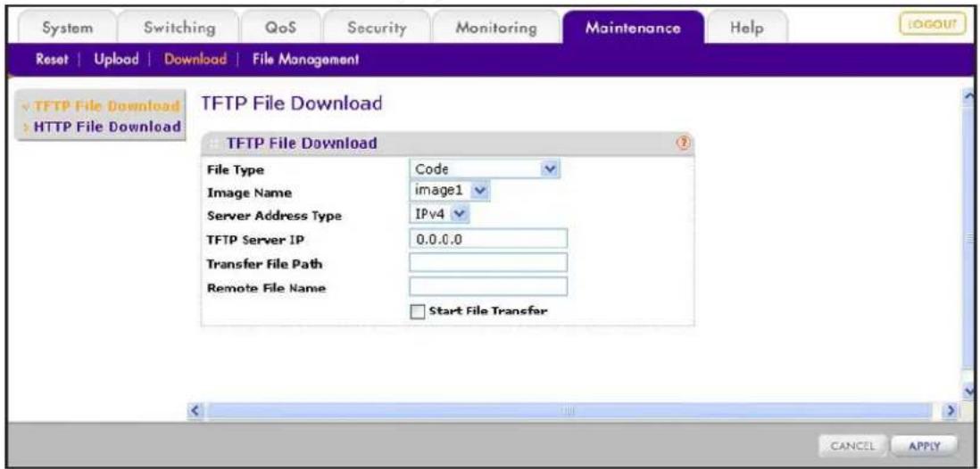Click the horizontal scrollbar left arrow

point(194,411)
